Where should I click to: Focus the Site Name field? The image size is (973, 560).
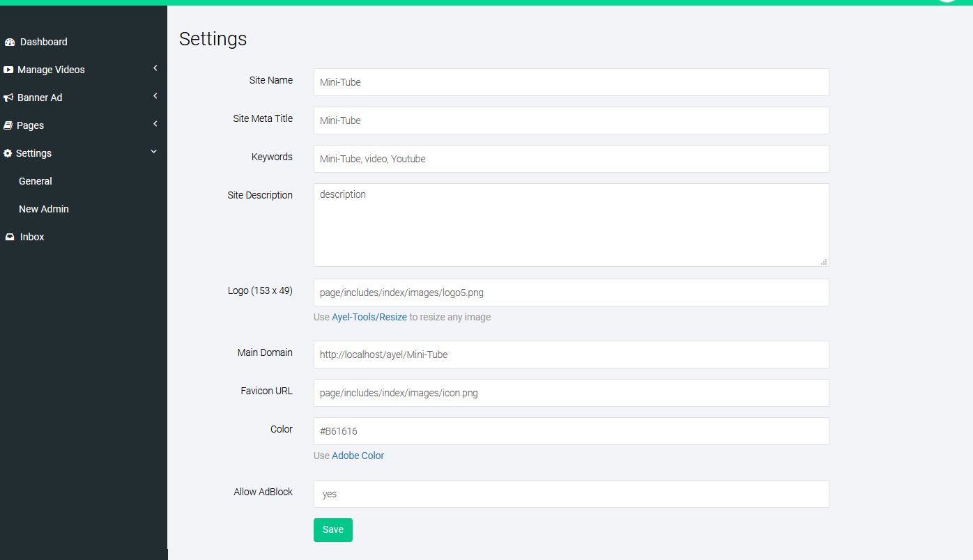(x=572, y=82)
